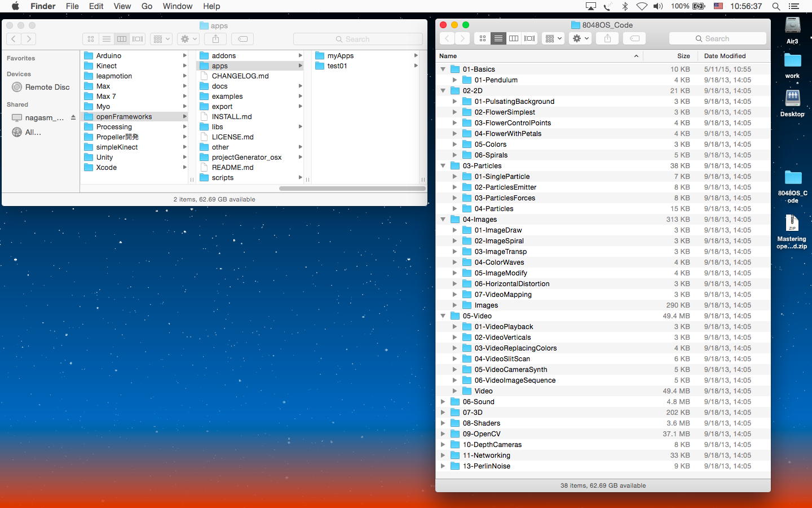Image resolution: width=812 pixels, height=508 pixels.
Task: Click the Search field in 8048OS_Code window
Action: pyautogui.click(x=717, y=38)
